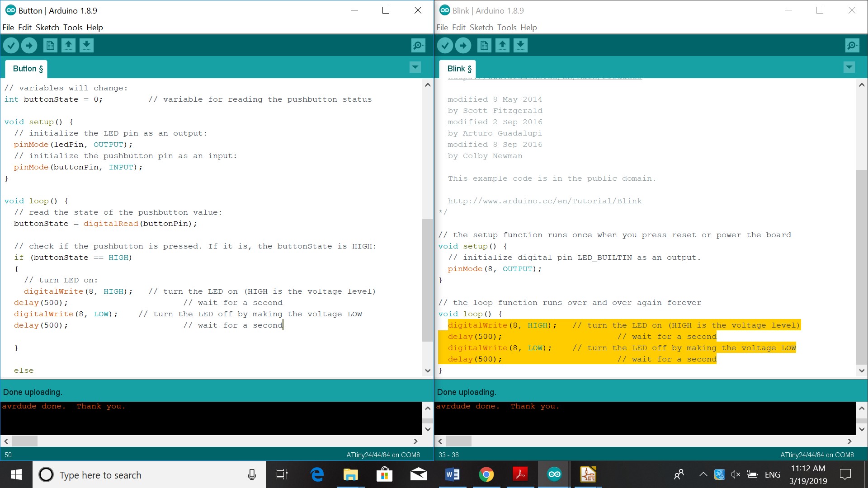The width and height of the screenshot is (868, 488).
Task: Open Serial Monitor in Blink window
Action: [852, 45]
